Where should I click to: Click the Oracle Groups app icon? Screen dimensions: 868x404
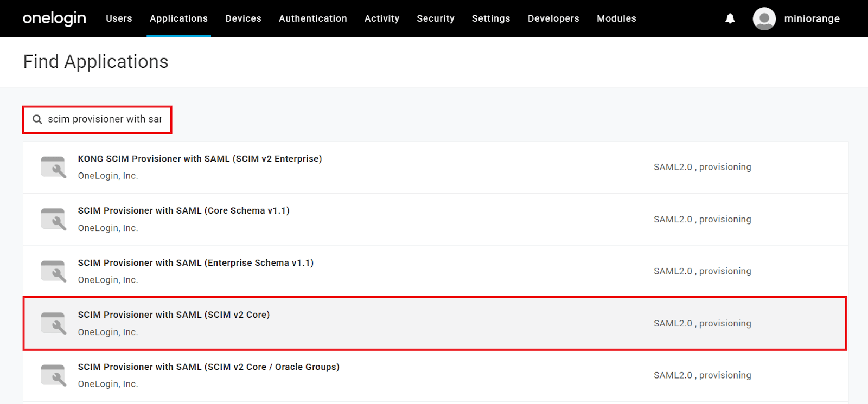53,375
